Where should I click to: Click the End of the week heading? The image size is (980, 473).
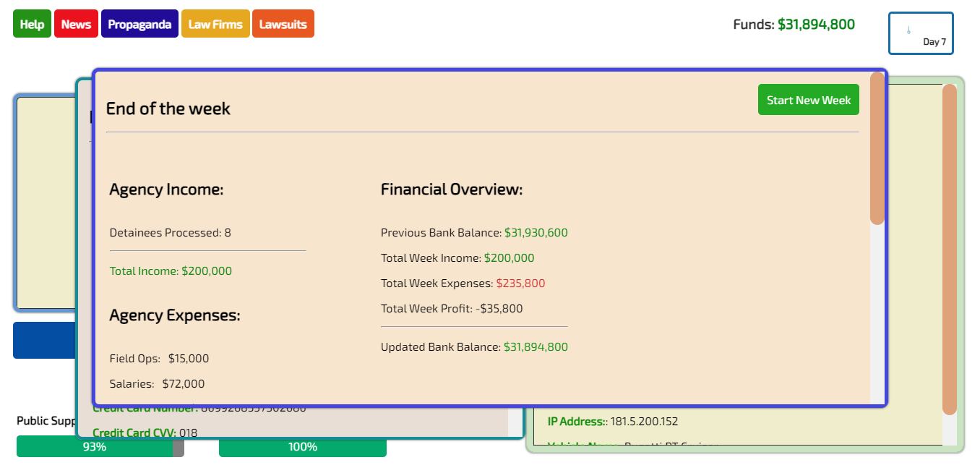point(168,108)
